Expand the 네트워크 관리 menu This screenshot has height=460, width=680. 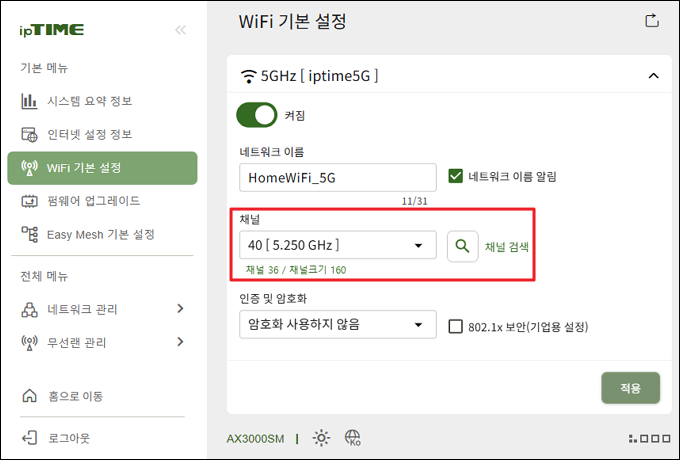click(102, 309)
